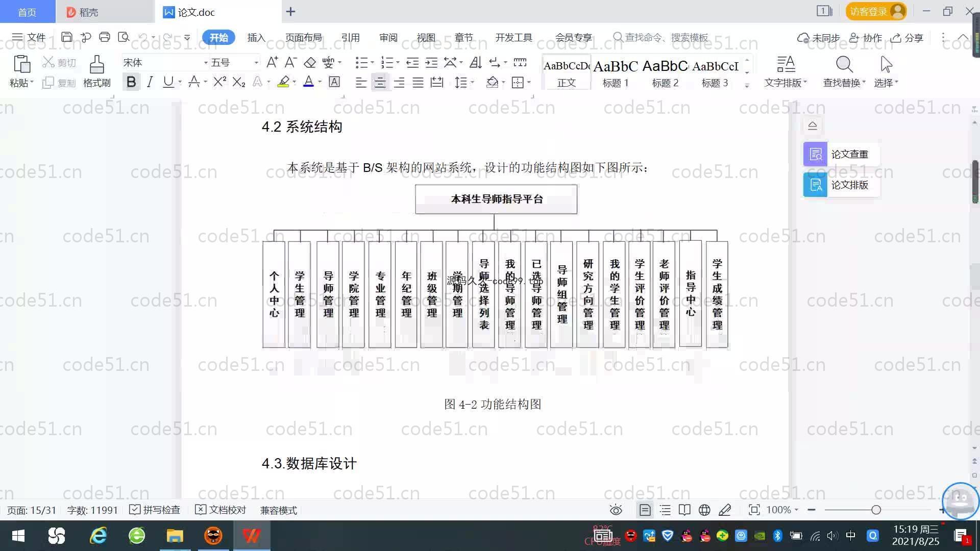Open the 文件 menu
The width and height of the screenshot is (980, 551).
[x=29, y=37]
